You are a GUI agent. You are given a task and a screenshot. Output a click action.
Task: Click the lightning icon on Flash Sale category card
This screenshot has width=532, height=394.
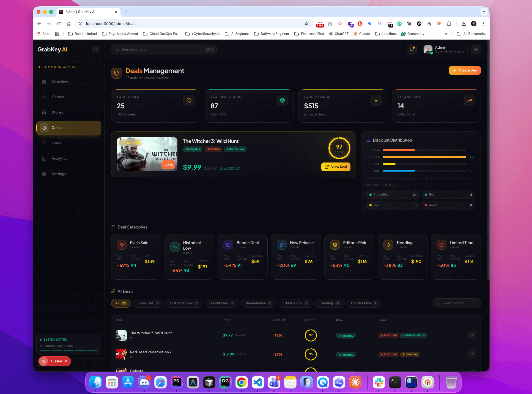122,245
